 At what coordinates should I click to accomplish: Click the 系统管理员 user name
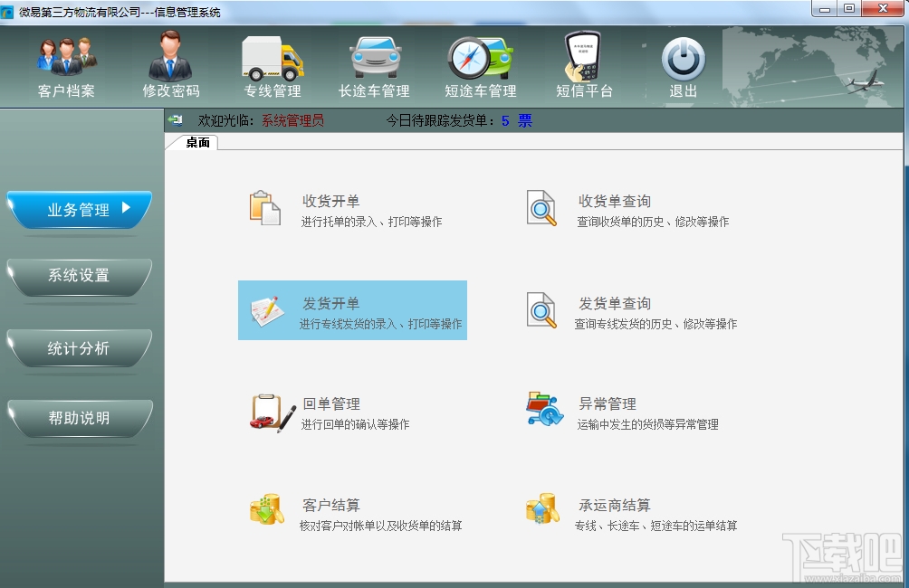[292, 120]
